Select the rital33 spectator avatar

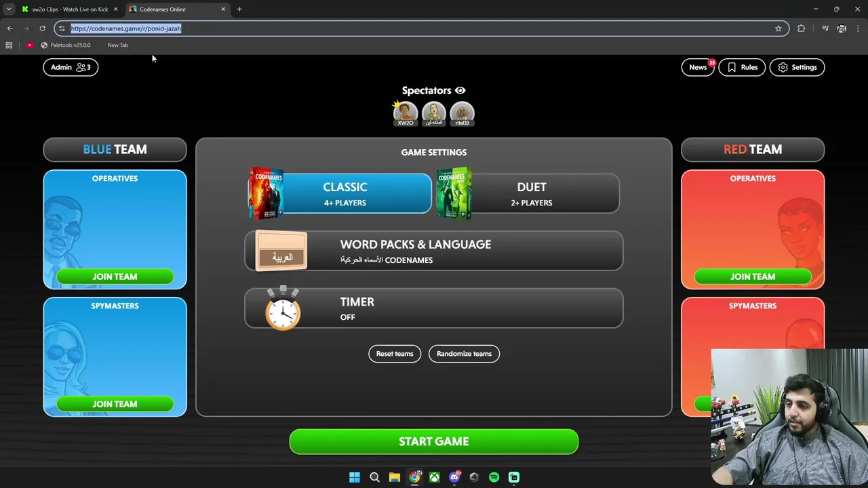tap(462, 113)
